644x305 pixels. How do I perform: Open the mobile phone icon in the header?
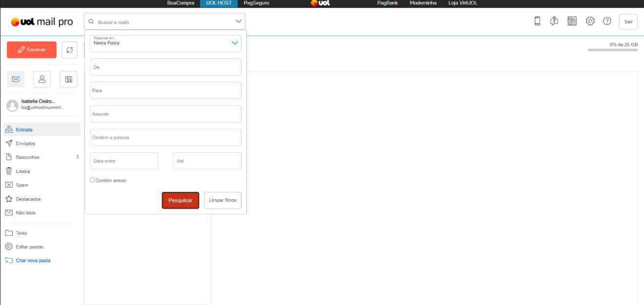coord(537,21)
